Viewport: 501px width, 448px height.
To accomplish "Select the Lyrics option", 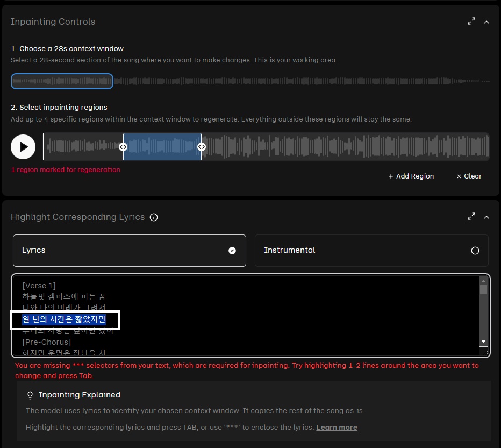I will (x=129, y=250).
